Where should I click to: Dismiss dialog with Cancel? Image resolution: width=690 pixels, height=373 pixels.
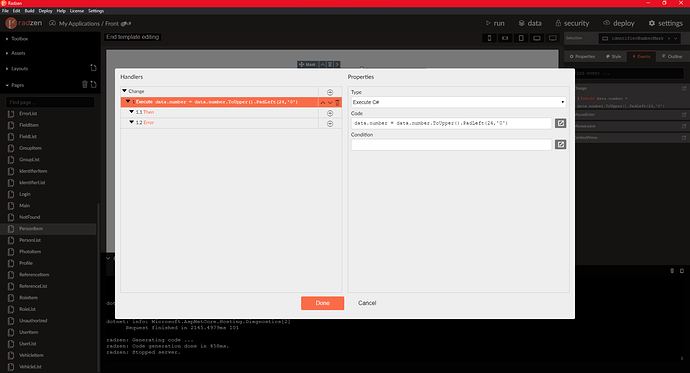coord(367,303)
